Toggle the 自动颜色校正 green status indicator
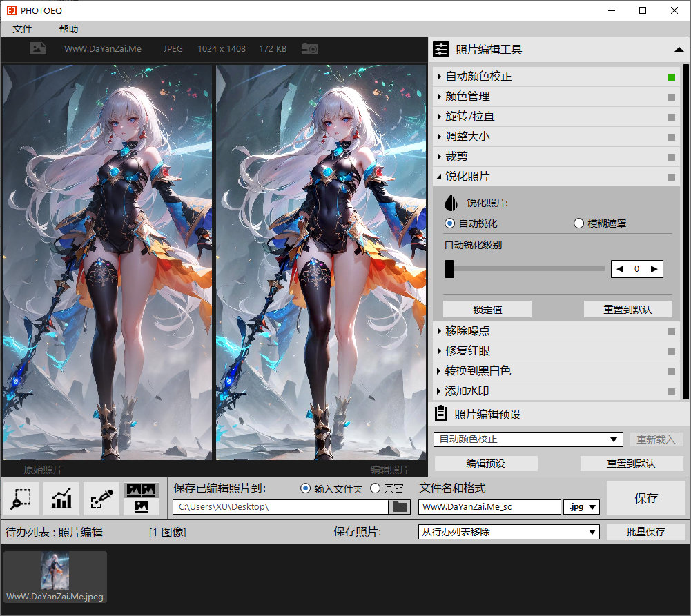Image resolution: width=691 pixels, height=616 pixels. [671, 77]
